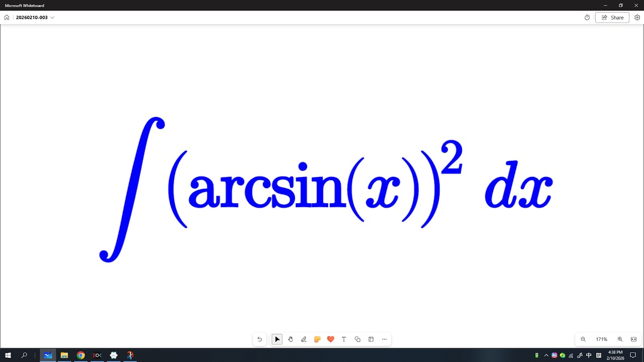Click the Whiteboard icon in the taskbar

tap(48, 355)
